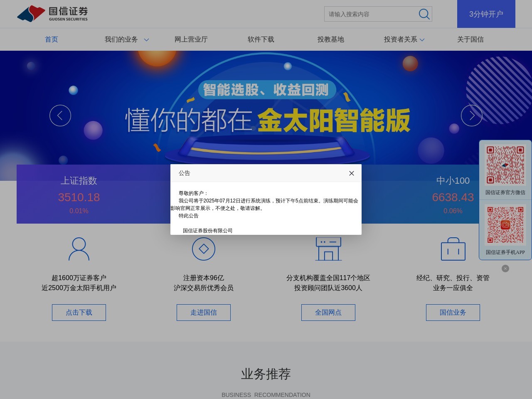Click the 上证指数 value 3510.18

click(79, 197)
